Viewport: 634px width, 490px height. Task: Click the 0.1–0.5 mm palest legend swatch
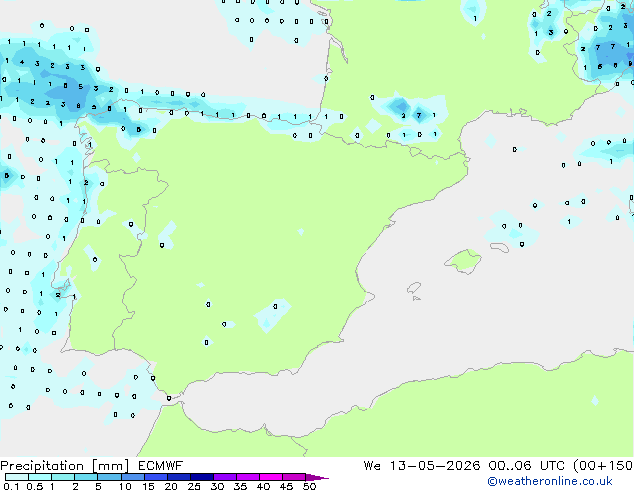(17, 477)
